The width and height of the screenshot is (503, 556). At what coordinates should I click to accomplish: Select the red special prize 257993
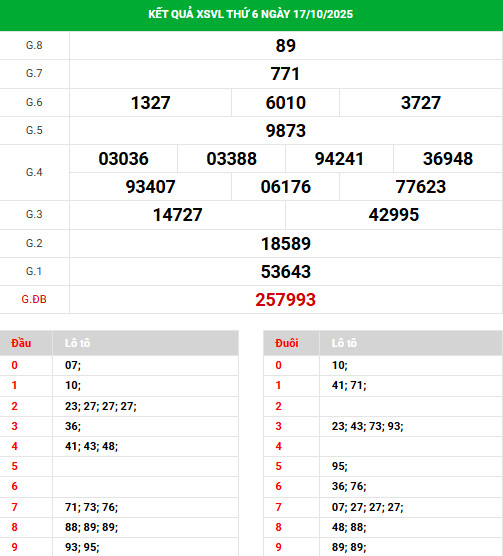[286, 300]
